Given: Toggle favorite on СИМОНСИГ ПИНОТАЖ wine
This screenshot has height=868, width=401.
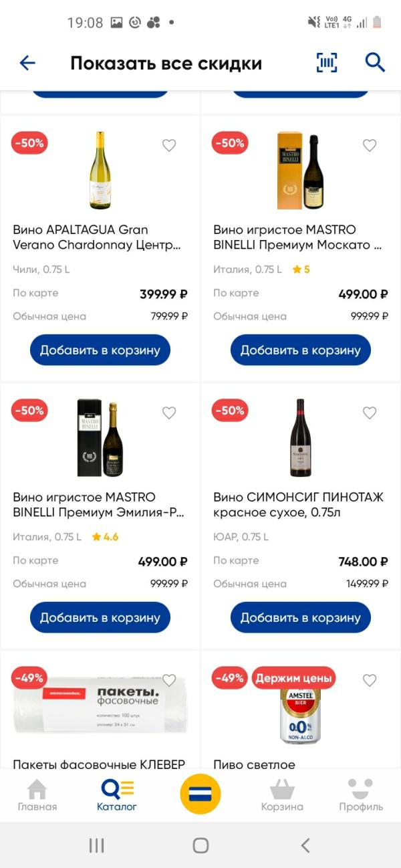Looking at the screenshot, I should [x=370, y=413].
